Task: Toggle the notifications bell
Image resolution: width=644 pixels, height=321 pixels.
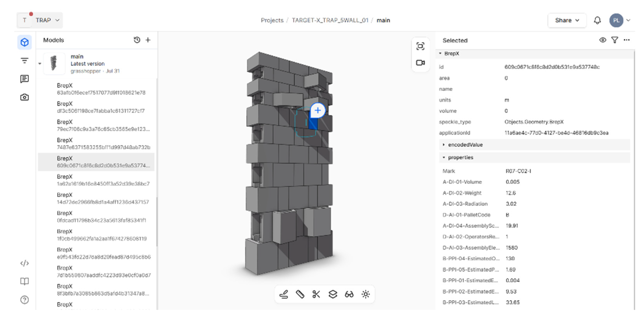Action: (598, 20)
